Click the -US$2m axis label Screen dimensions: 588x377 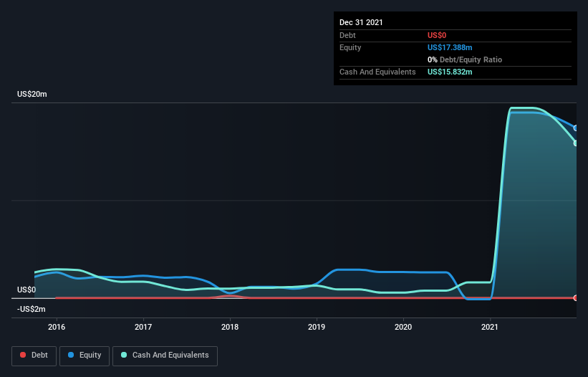(x=31, y=309)
